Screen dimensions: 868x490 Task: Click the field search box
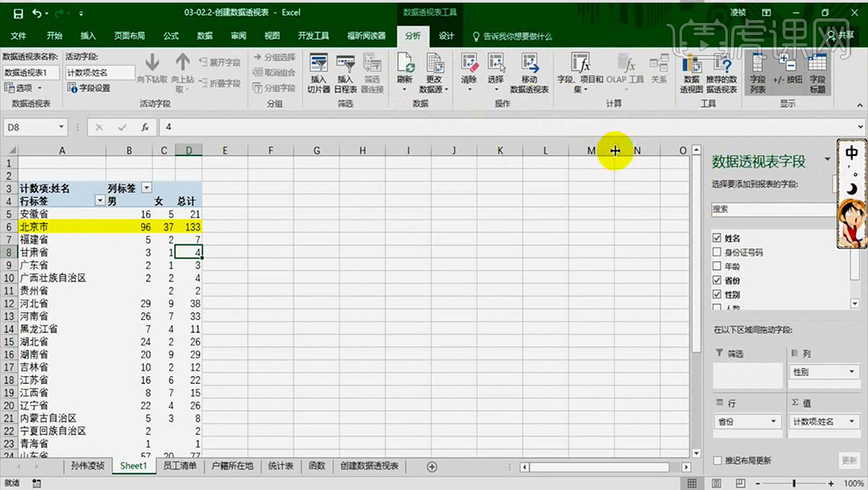click(x=772, y=209)
